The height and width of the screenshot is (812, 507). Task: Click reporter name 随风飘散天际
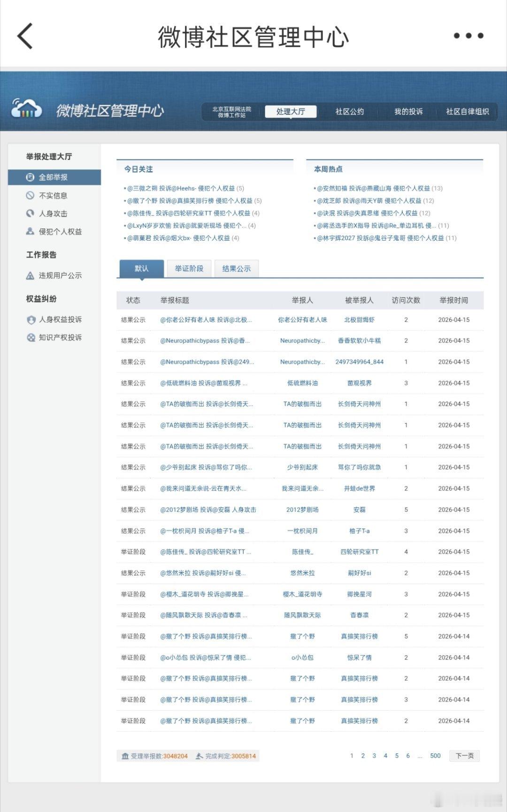[302, 615]
